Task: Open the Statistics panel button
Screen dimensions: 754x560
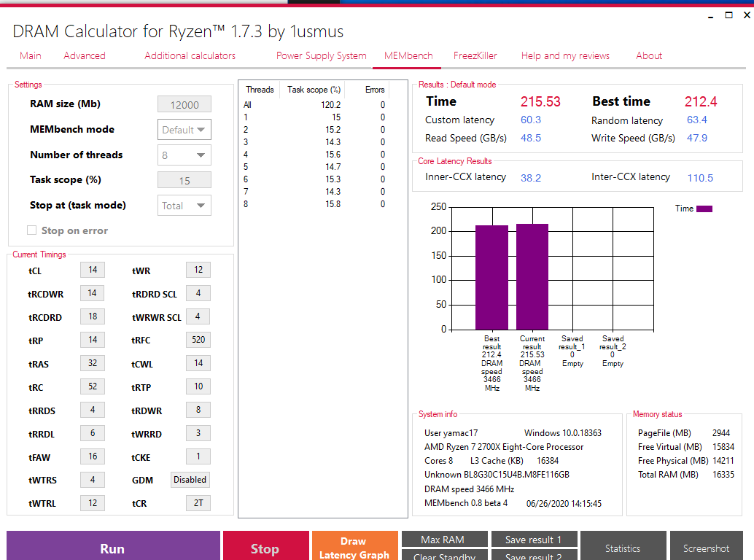Action: [x=623, y=548]
